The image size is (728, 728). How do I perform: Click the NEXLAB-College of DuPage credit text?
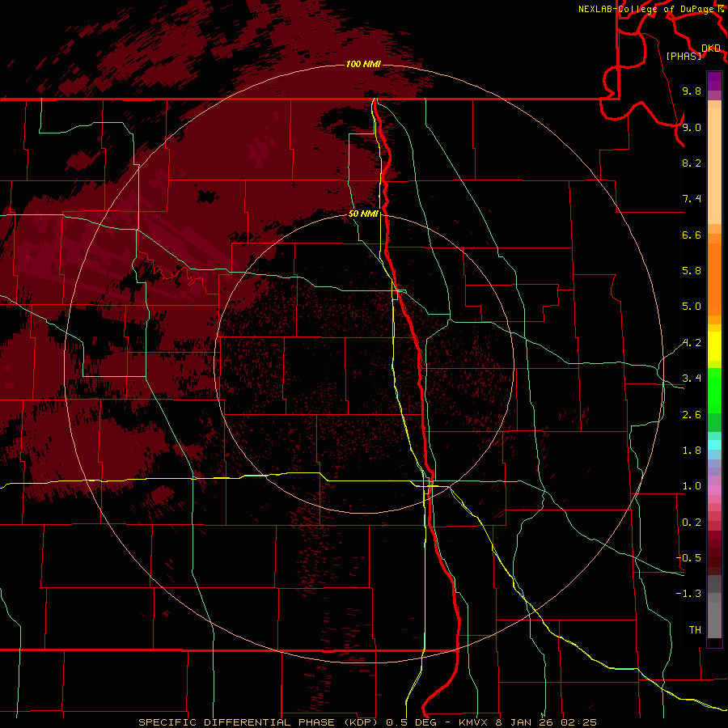click(646, 9)
